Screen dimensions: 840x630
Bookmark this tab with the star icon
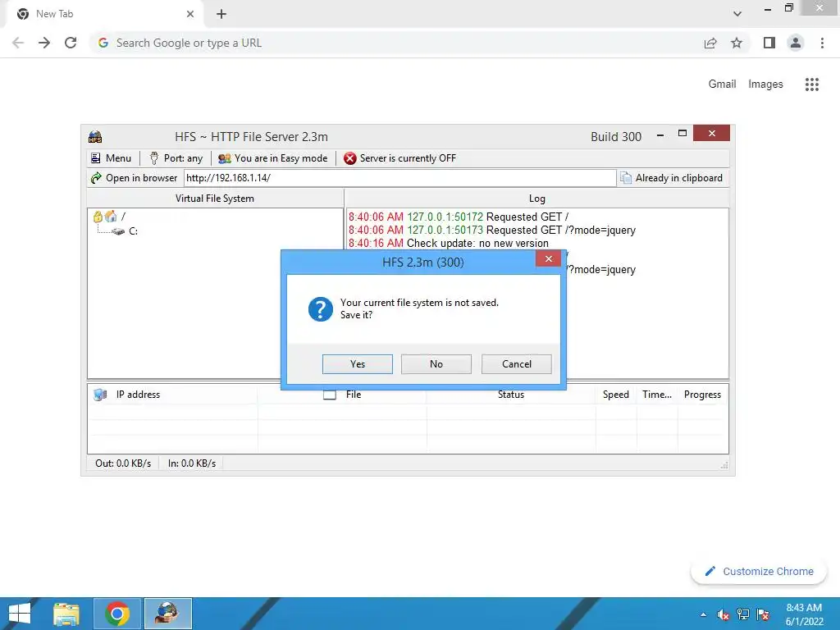click(737, 43)
